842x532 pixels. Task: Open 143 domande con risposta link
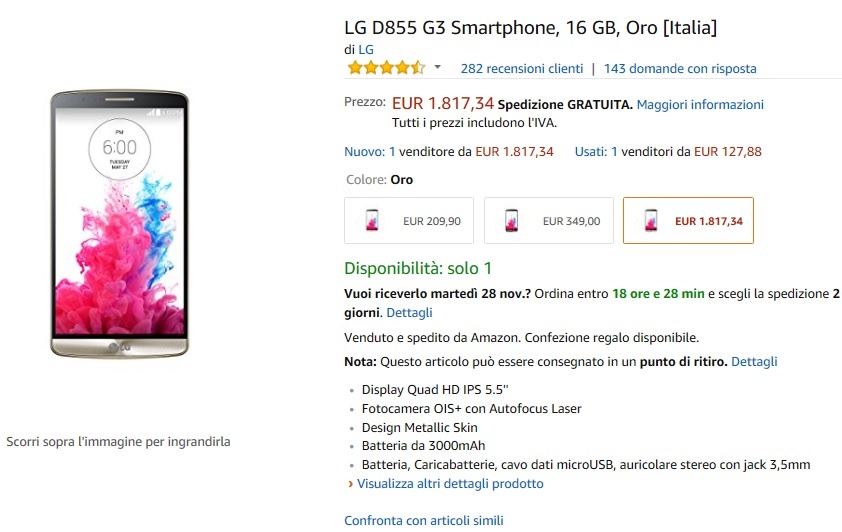(x=680, y=69)
